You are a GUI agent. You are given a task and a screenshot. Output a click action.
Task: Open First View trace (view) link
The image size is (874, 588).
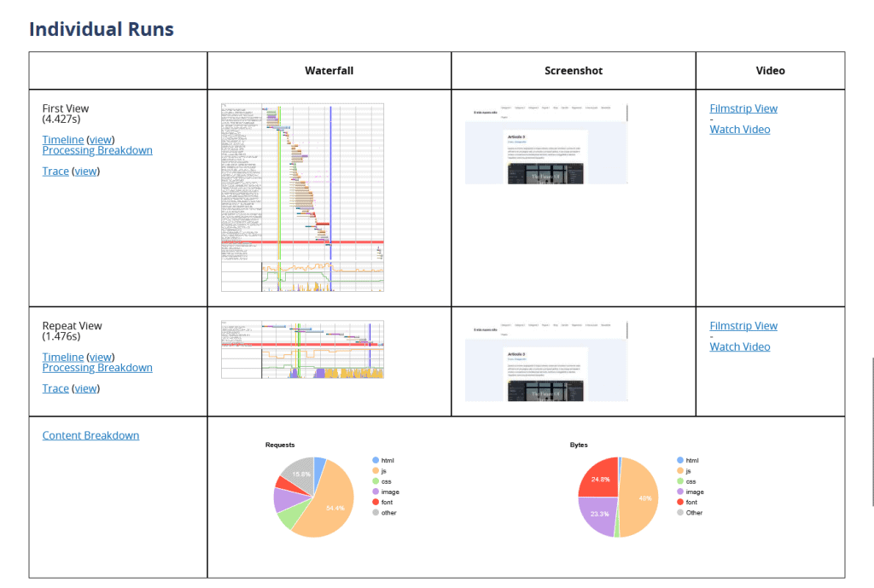86,171
